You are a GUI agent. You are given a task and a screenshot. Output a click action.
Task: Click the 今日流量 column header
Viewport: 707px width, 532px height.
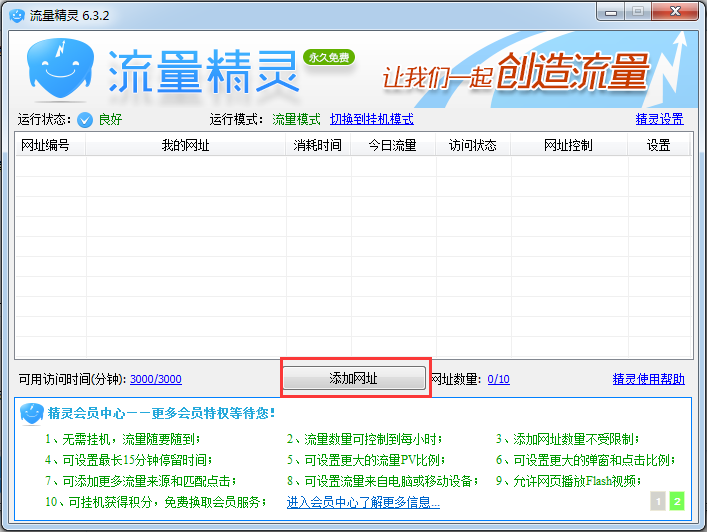click(393, 145)
